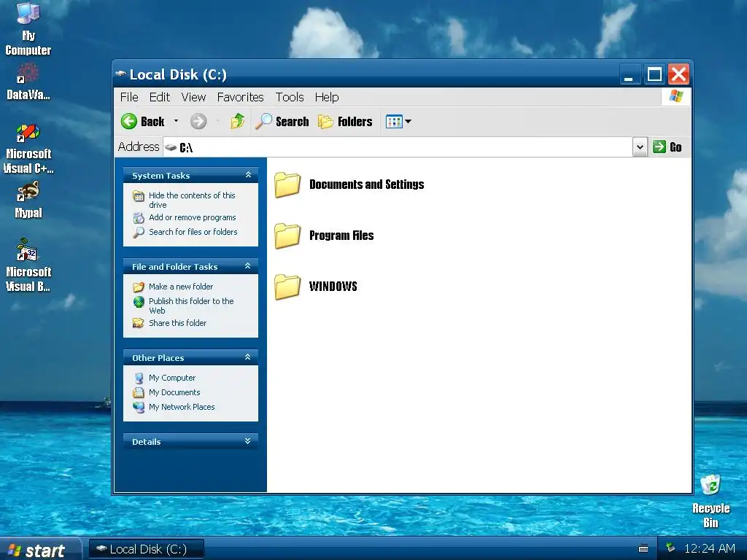Click inside the Address field showing C:\

398,147
